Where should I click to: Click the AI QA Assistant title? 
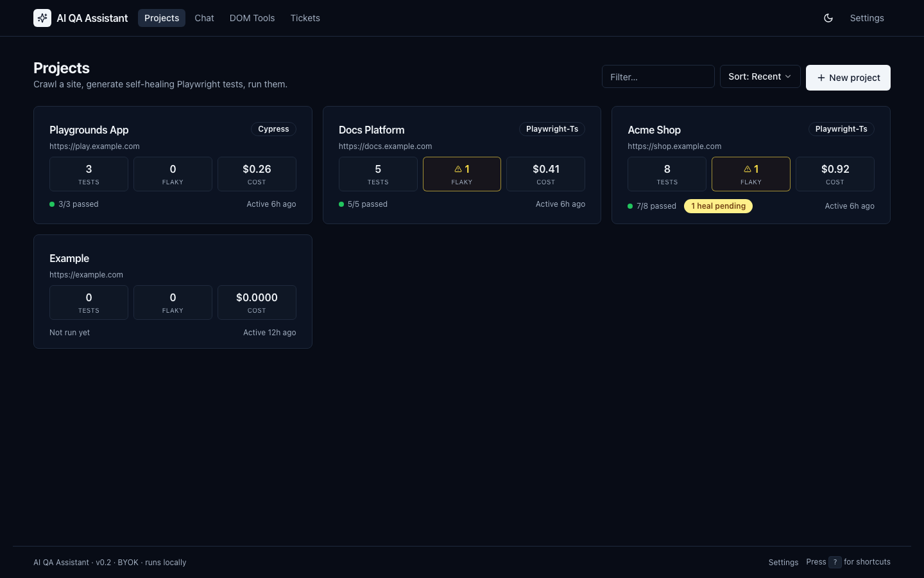(92, 18)
